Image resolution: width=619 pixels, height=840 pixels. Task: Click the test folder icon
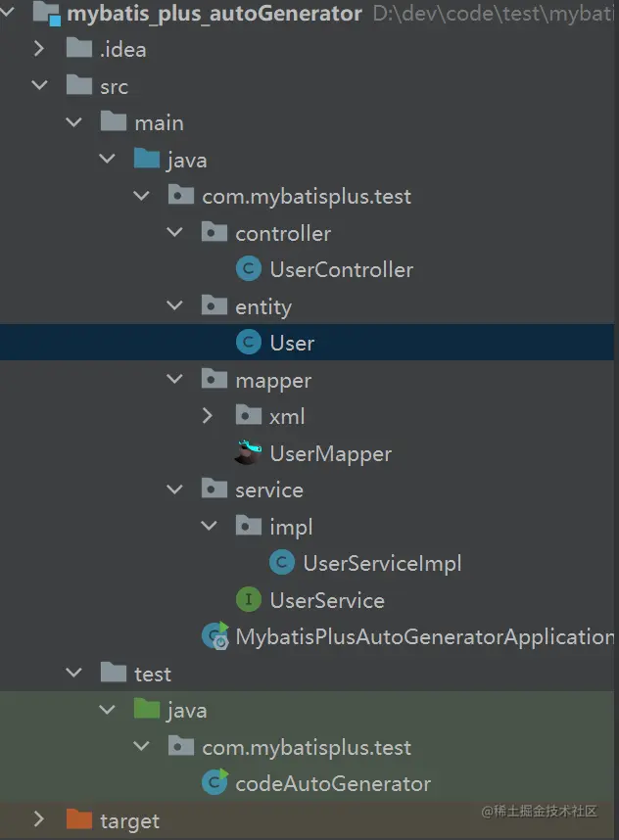(114, 673)
